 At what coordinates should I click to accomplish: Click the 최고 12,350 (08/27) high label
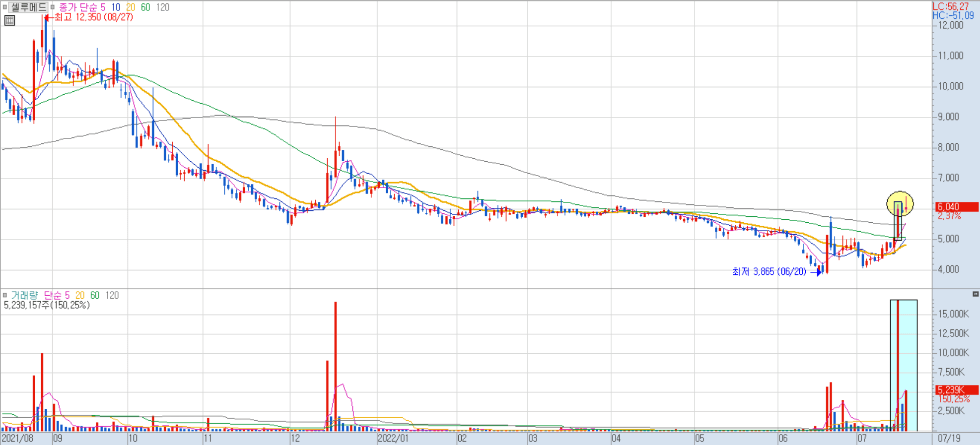(x=93, y=17)
